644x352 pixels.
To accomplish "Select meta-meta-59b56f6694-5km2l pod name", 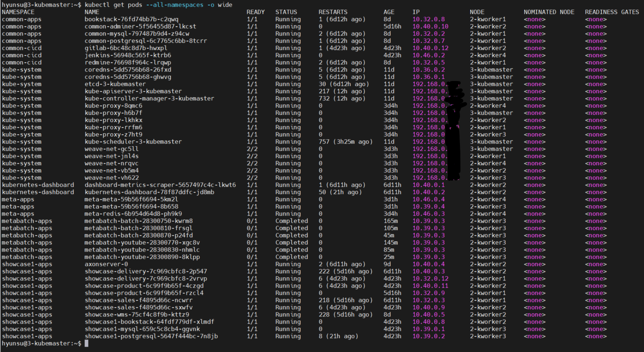I will (131, 199).
